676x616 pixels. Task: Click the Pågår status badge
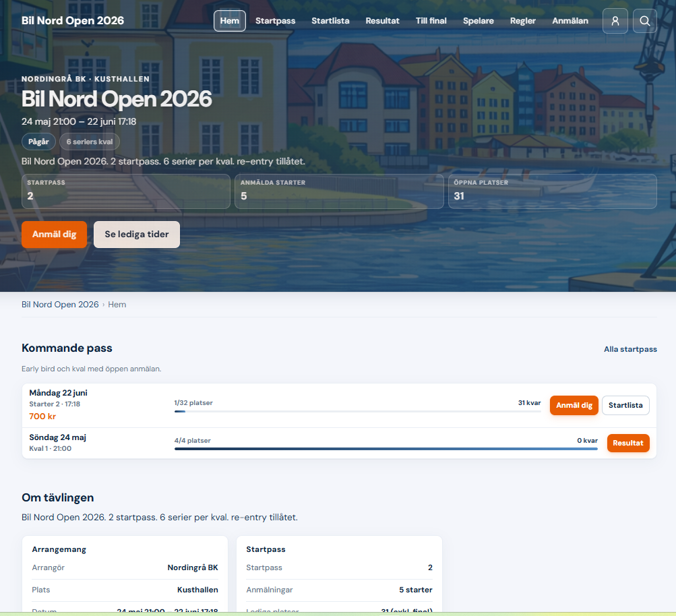point(38,142)
